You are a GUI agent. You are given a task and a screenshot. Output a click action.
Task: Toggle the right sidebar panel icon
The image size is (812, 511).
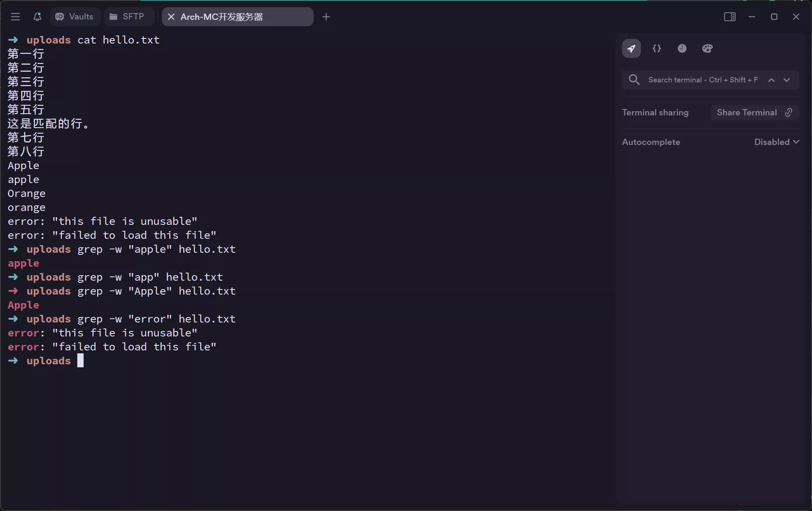click(730, 17)
